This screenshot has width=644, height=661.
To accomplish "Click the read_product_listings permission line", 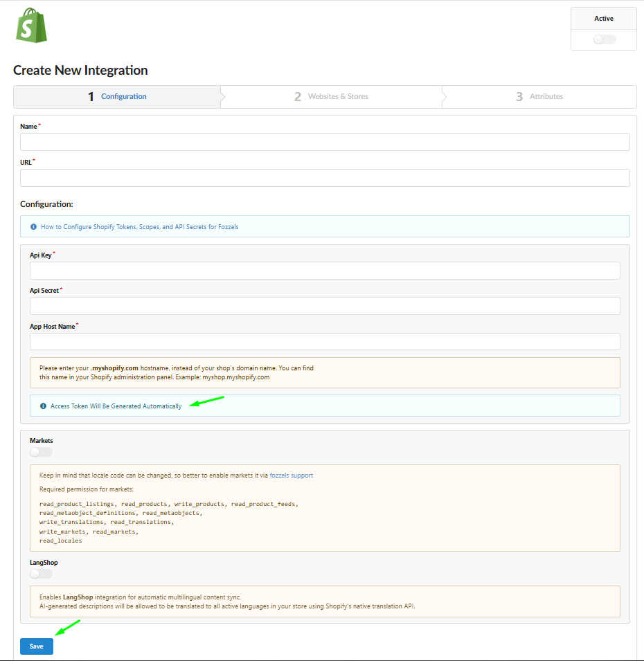I will point(169,504).
